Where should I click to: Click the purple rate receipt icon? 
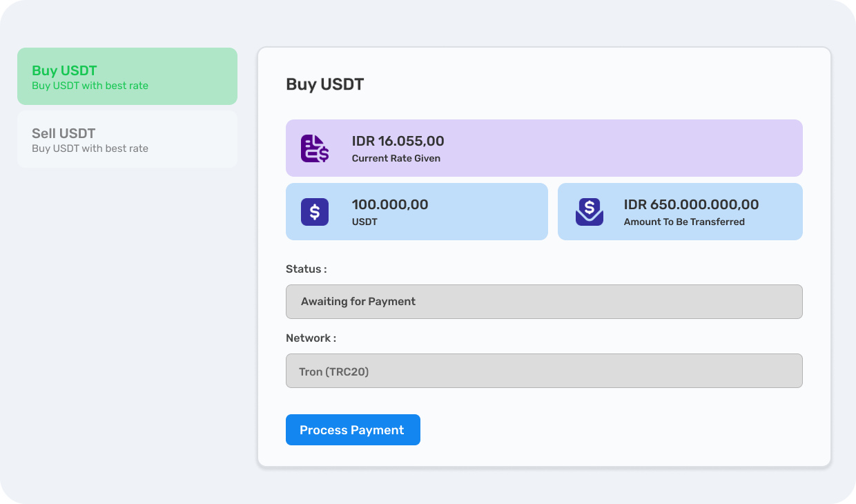click(315, 148)
